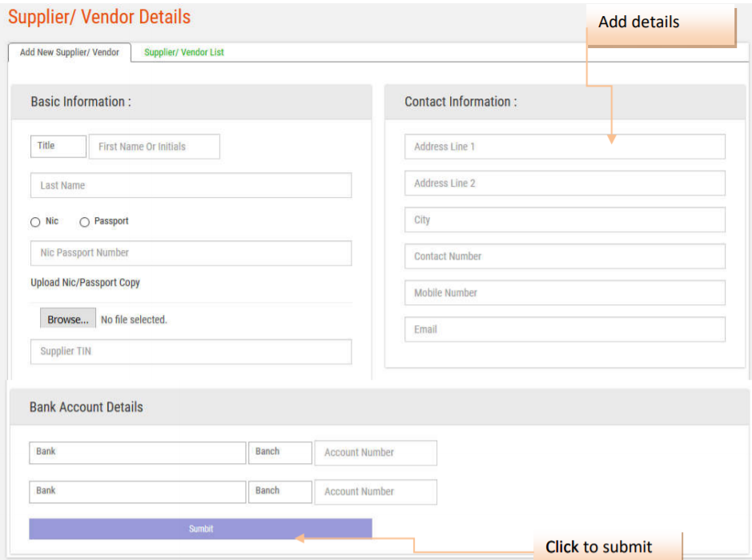Click the Browse button to upload file

(68, 320)
